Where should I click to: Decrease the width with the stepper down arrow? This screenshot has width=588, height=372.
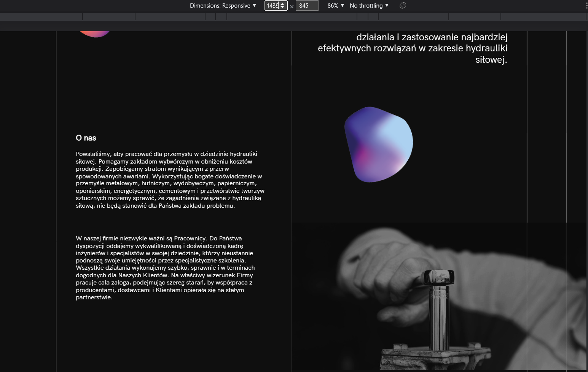tap(282, 8)
